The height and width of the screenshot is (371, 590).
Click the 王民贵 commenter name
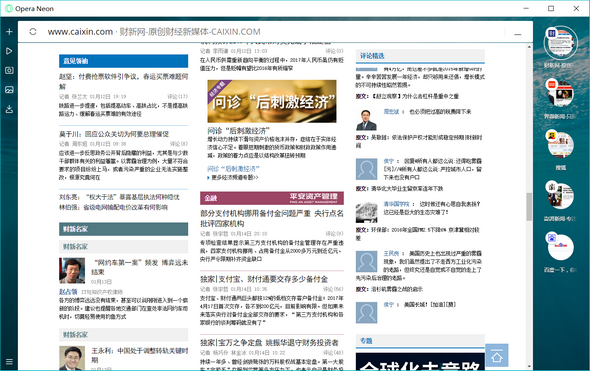point(391,254)
